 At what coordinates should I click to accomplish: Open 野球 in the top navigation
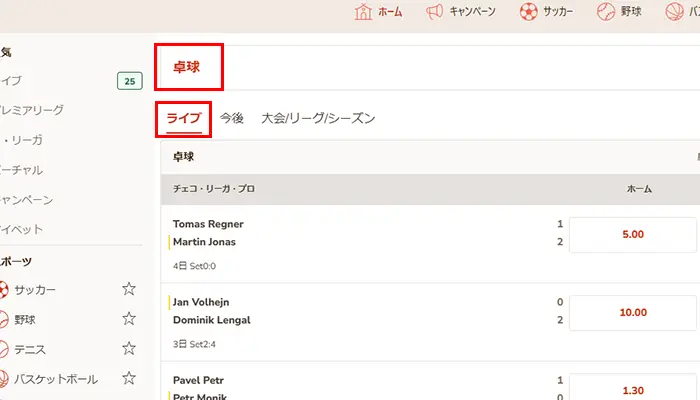tap(631, 12)
